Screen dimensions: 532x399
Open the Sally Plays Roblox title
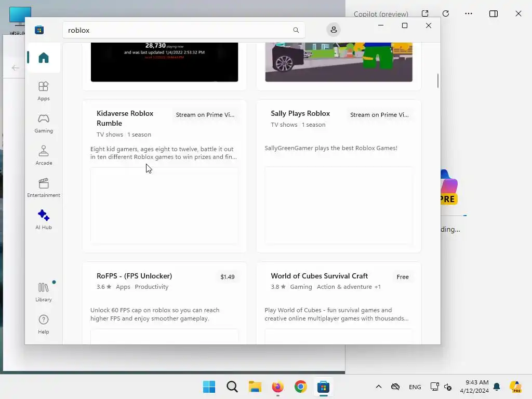click(300, 113)
